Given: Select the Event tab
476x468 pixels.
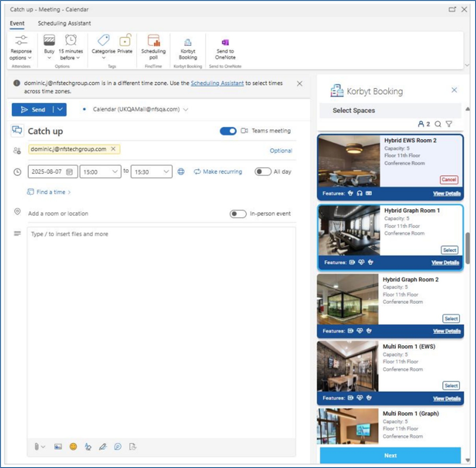Looking at the screenshot, I should pyautogui.click(x=17, y=23).
